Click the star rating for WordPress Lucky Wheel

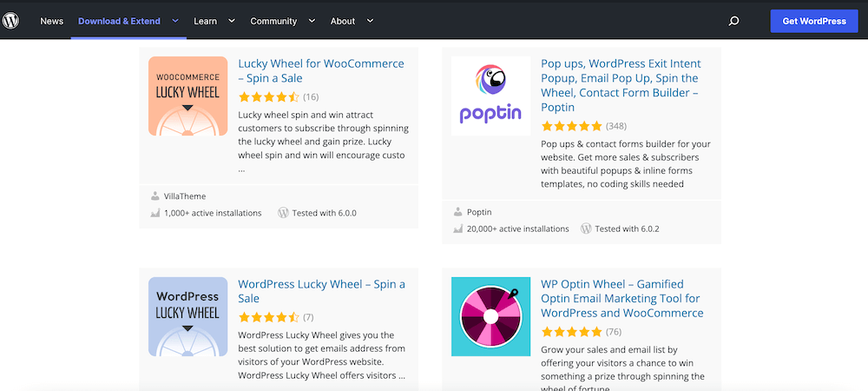[268, 317]
